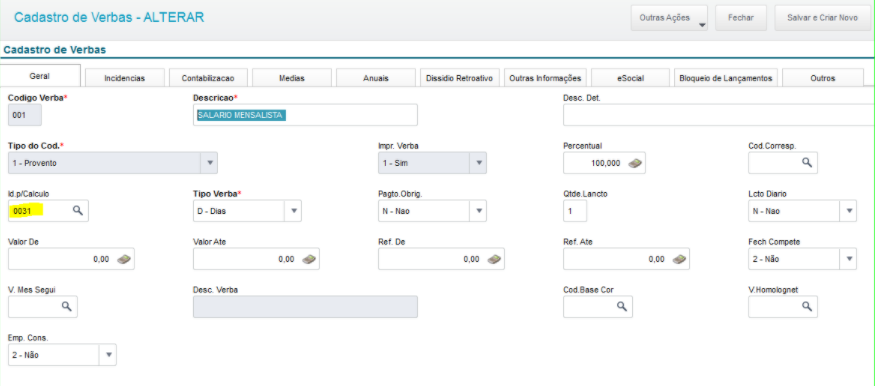
Task: Expand Emp. Cons. dropdown
Action: pos(109,355)
